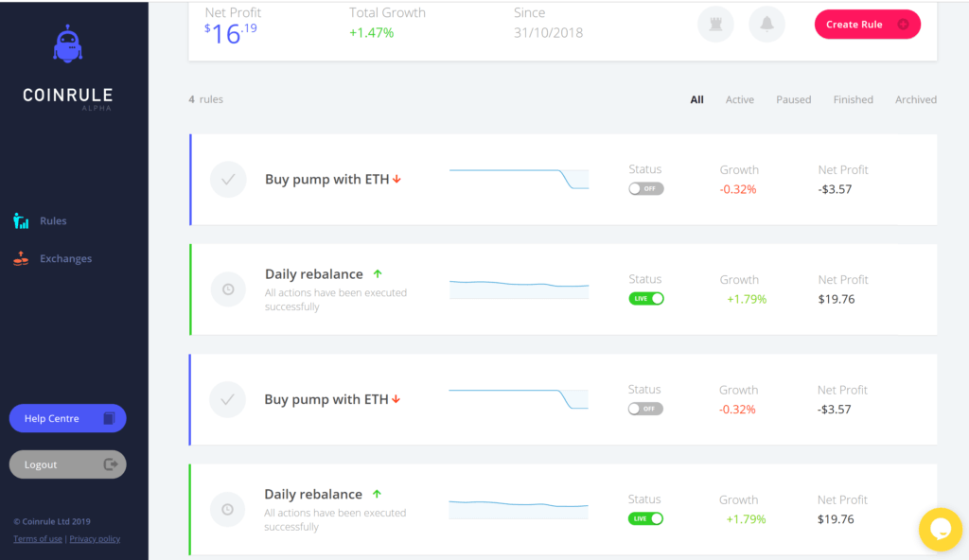Enable the first Buy pump with ETH rule
This screenshot has width=969, height=560.
(x=646, y=189)
